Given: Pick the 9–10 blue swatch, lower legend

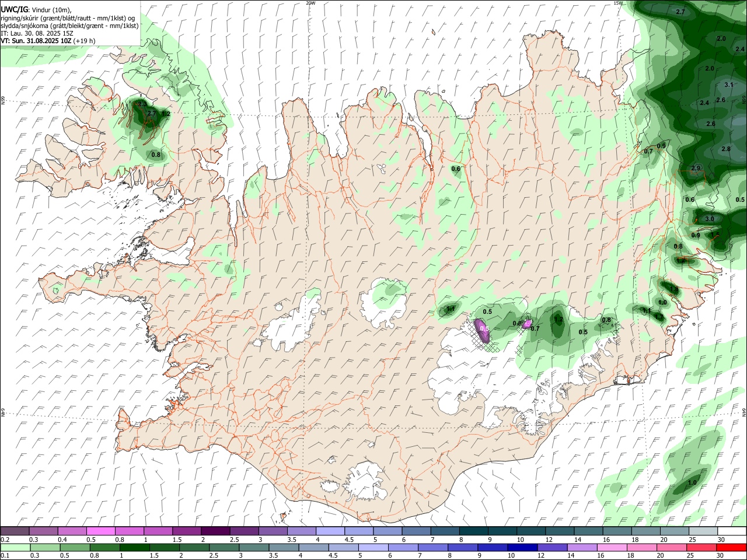Looking at the screenshot, I should [493, 548].
